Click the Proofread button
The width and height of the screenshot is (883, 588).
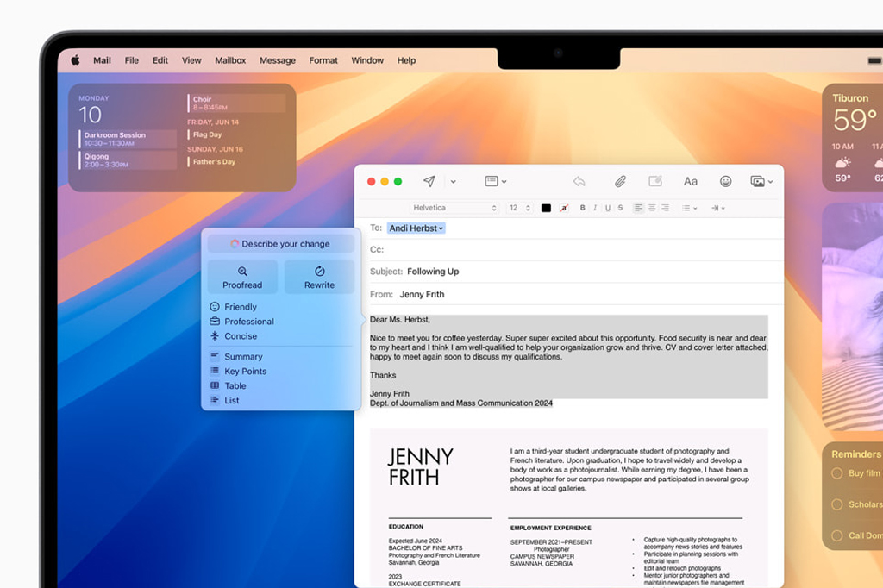point(242,277)
